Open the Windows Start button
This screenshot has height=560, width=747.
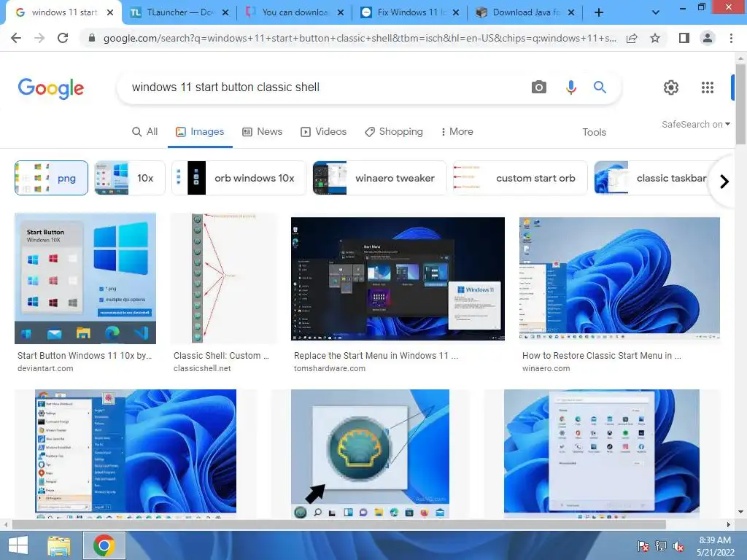point(18,545)
